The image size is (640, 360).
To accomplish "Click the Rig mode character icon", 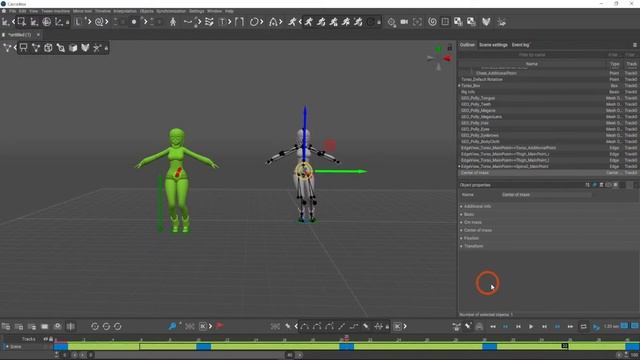I will pos(173,22).
